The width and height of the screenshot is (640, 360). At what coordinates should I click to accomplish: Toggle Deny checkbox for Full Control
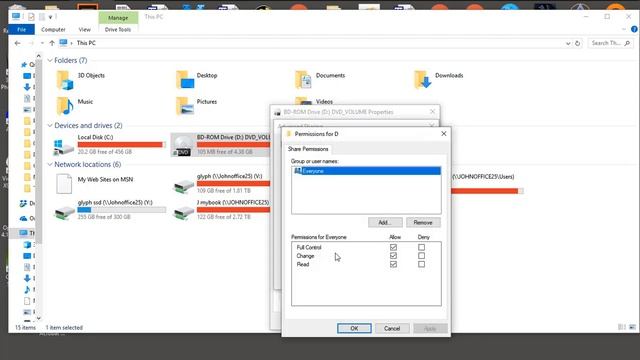point(421,247)
